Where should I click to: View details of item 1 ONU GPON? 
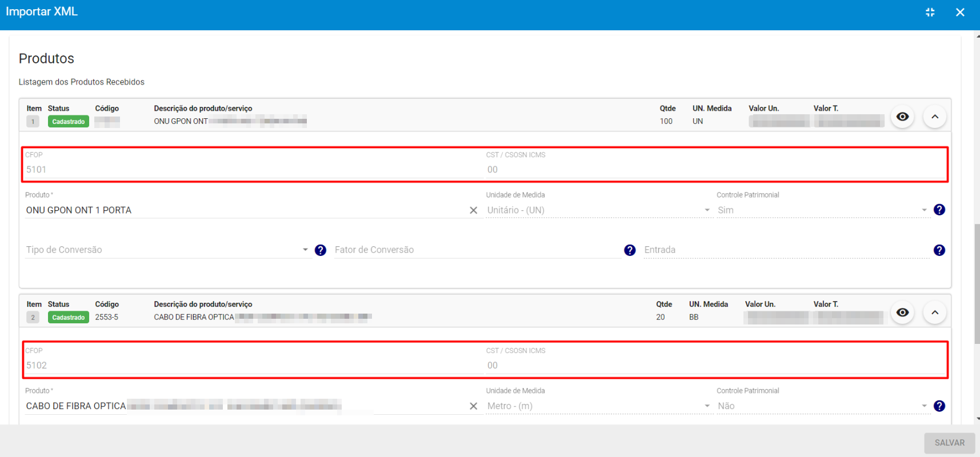click(902, 117)
